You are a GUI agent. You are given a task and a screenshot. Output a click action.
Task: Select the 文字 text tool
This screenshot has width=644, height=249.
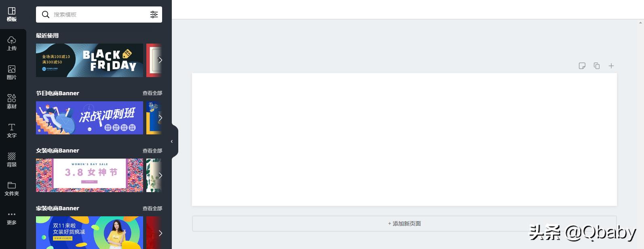12,131
